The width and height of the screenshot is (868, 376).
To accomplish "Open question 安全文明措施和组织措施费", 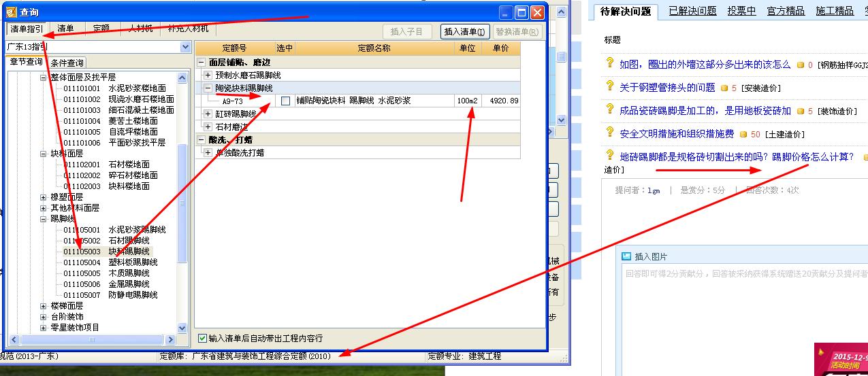I will point(677,134).
